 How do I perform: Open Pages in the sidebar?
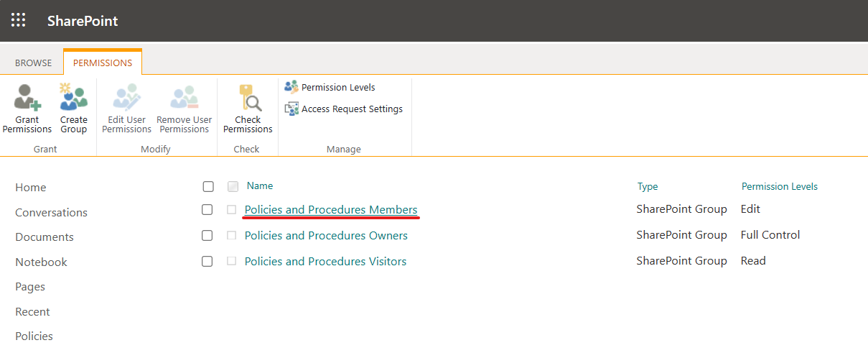[30, 287]
